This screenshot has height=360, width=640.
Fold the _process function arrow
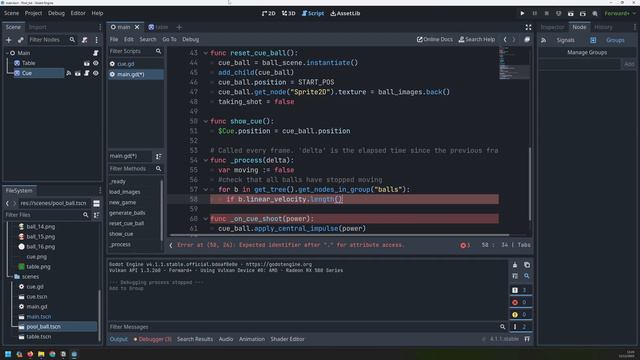(x=205, y=160)
